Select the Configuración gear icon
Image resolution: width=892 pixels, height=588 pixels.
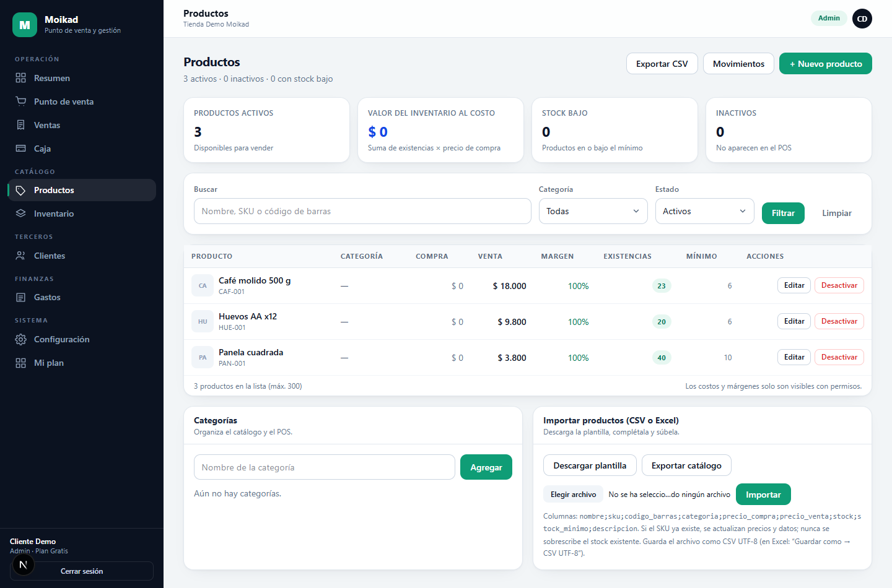[x=21, y=339]
